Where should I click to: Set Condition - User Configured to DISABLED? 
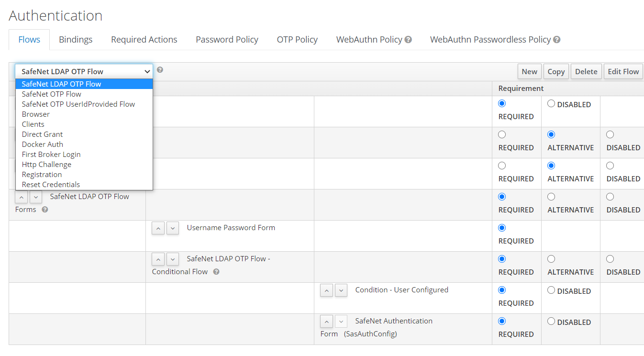551,290
